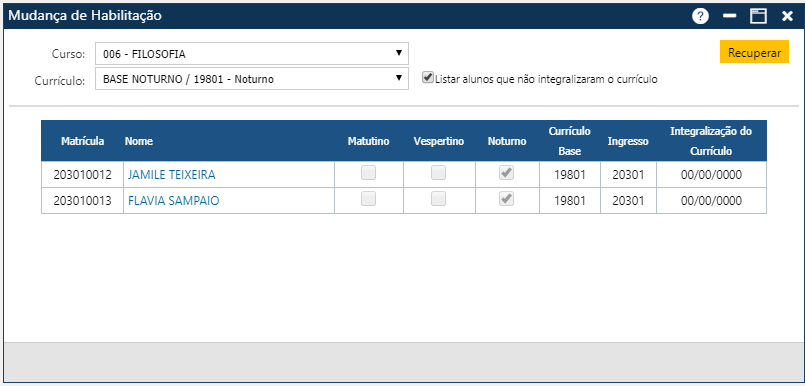Select matrícula cell 203010012

click(82, 175)
